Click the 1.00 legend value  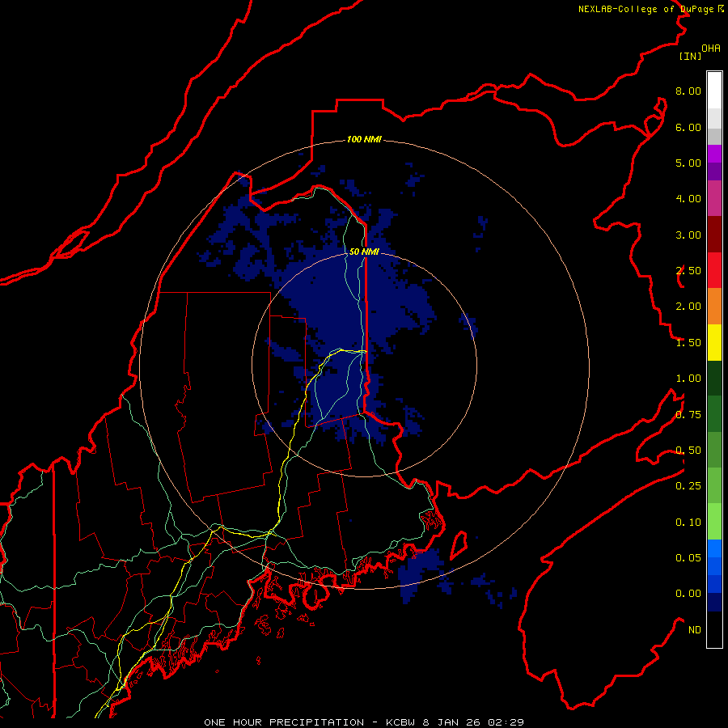pos(688,379)
